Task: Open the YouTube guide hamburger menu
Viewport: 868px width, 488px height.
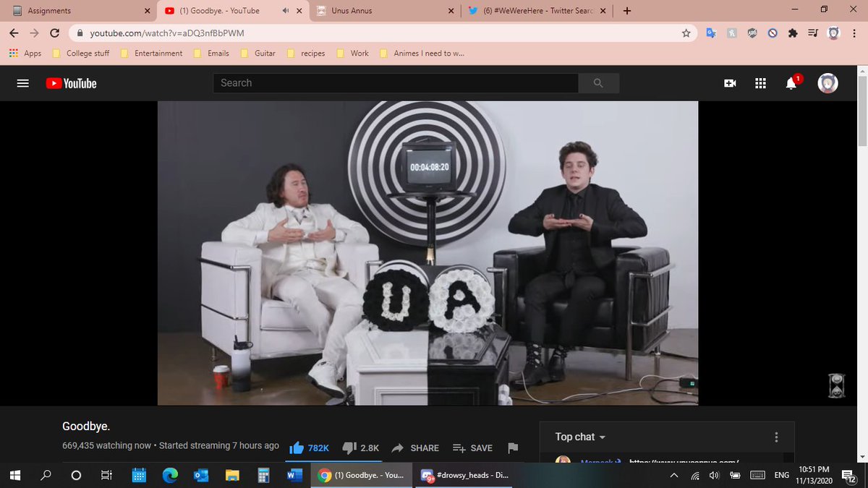Action: tap(22, 82)
